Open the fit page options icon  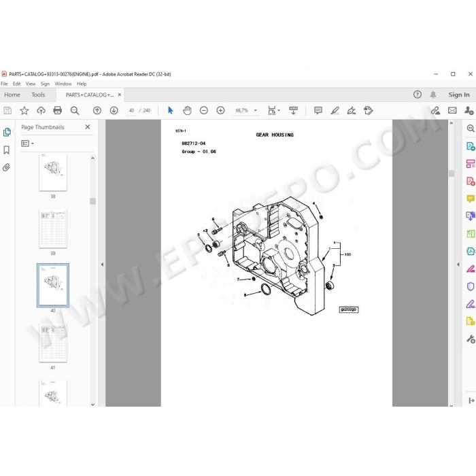click(x=273, y=110)
